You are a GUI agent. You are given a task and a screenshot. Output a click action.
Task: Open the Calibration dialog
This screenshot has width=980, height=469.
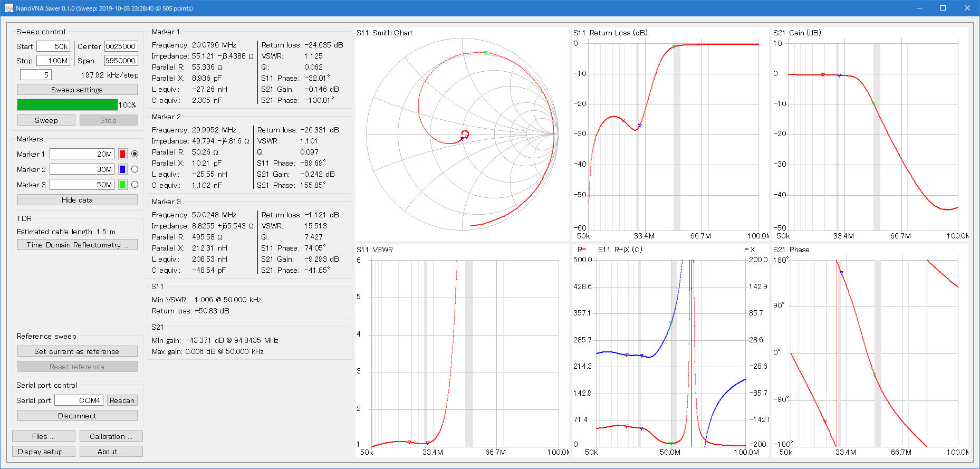111,436
